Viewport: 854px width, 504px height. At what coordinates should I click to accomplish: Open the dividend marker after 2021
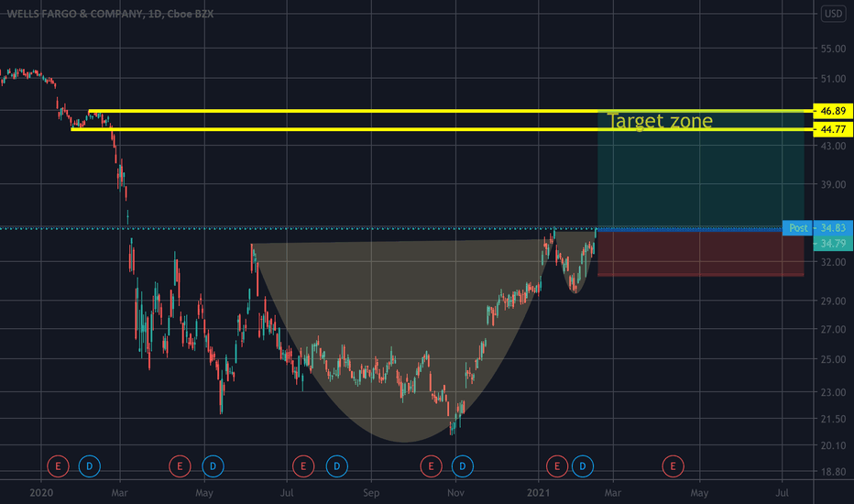[x=582, y=466]
